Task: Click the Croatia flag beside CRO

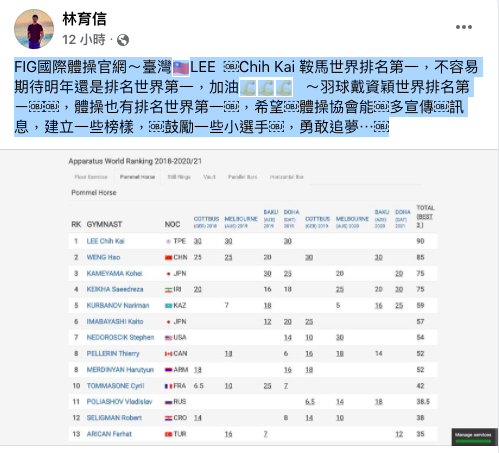Action: point(169,418)
